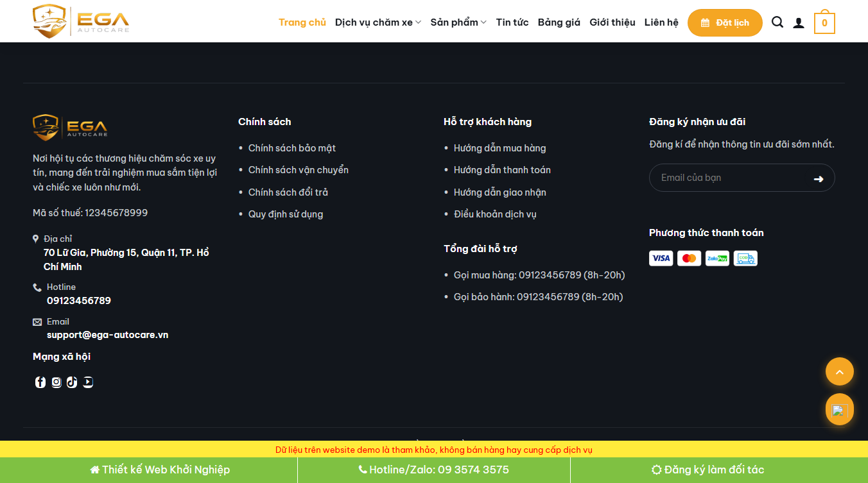
Task: Visit the TikTok social icon
Action: pyautogui.click(x=72, y=382)
